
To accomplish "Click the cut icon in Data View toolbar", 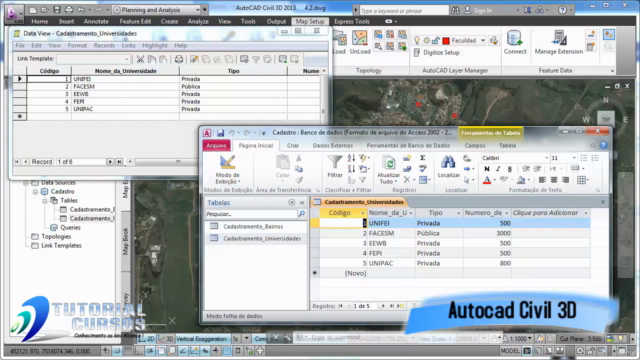I will point(140,60).
